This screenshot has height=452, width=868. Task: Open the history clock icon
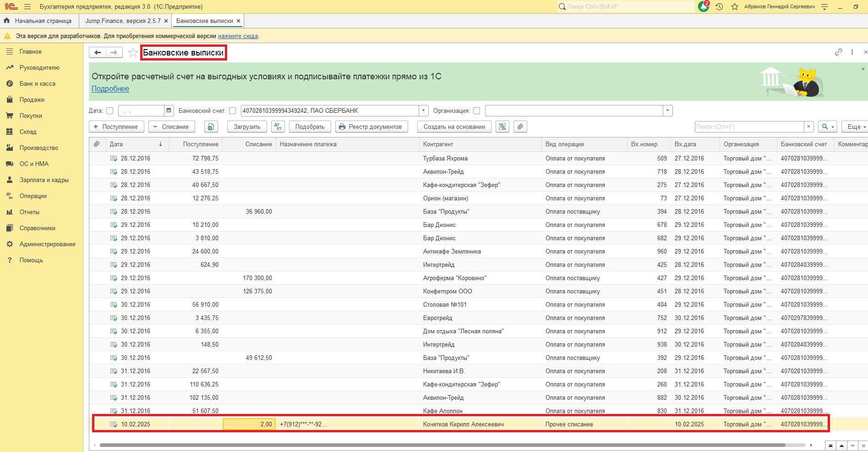pos(719,7)
